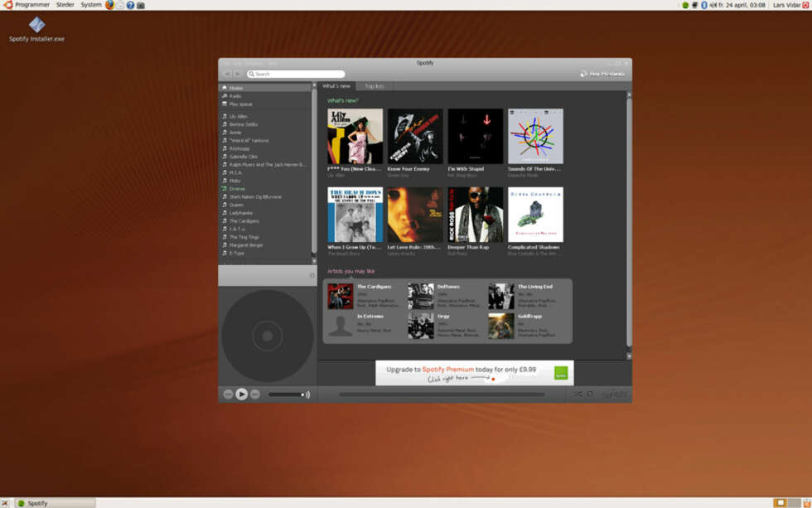This screenshot has height=508, width=812.
Task: Open Spotify Installer.exe desktop icon
Action: 36,30
